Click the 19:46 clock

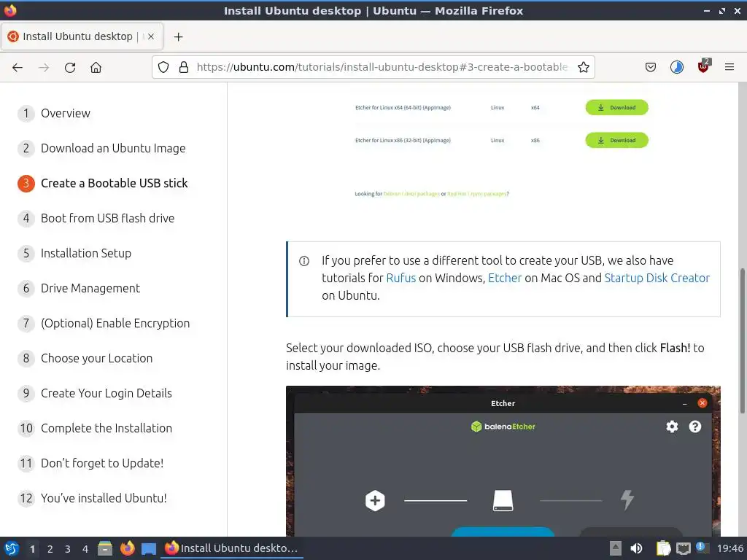coord(729,548)
